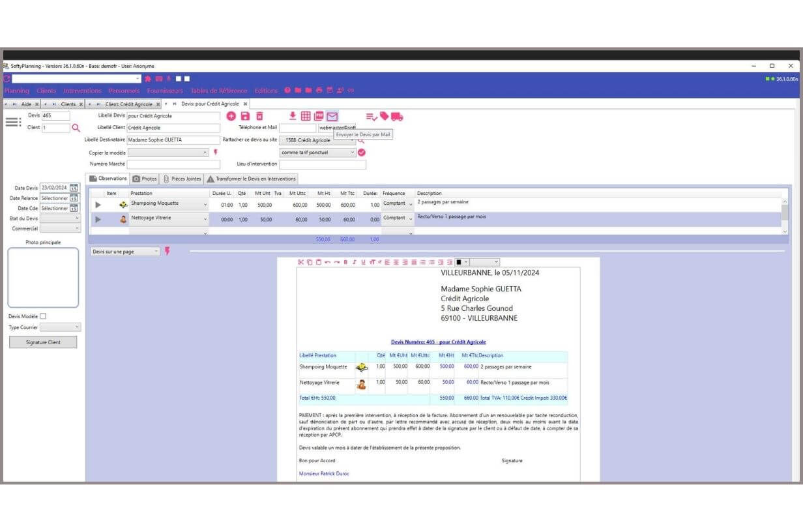Click the Observations tab
Image resolution: width=803 pixels, height=532 pixels.
pyautogui.click(x=108, y=179)
